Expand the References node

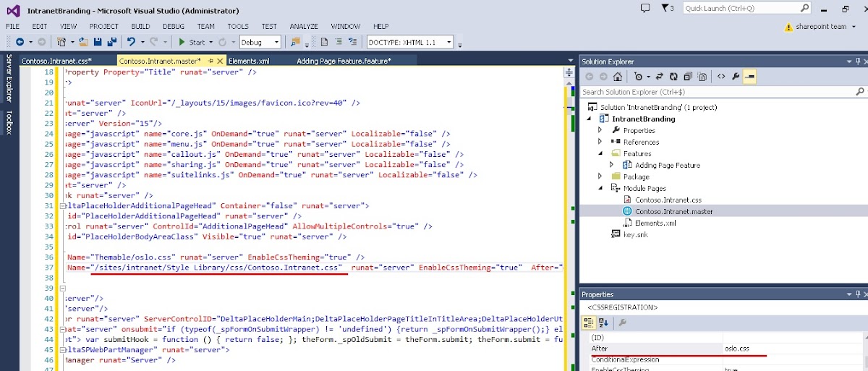[x=600, y=142]
